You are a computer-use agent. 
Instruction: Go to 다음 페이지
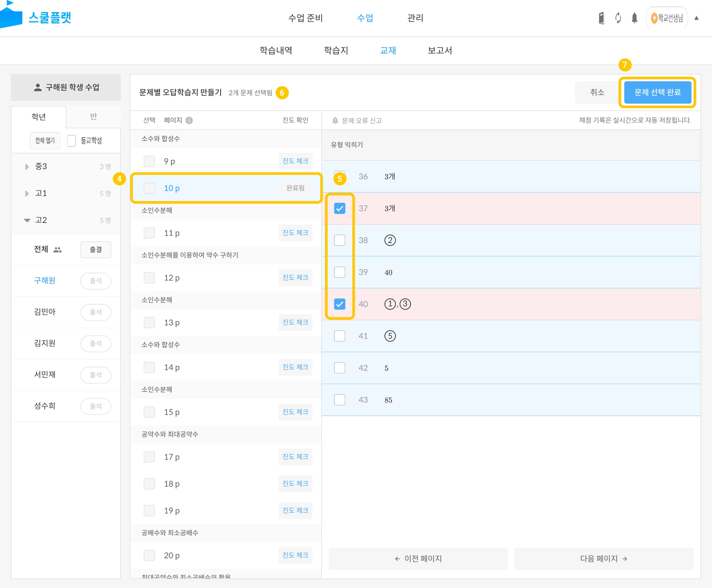[x=604, y=558]
